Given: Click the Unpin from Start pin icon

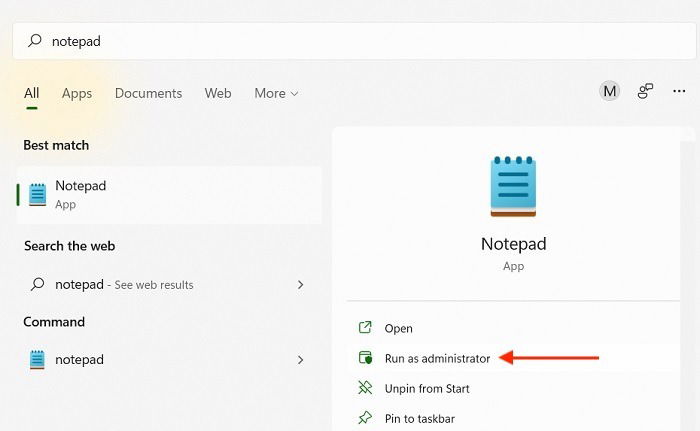Looking at the screenshot, I should pyautogui.click(x=365, y=388).
